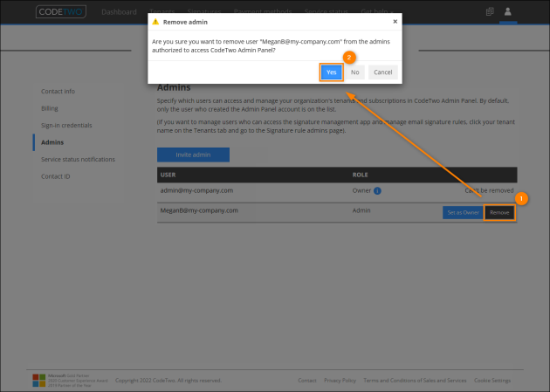Click the ROLE column header

point(360,175)
